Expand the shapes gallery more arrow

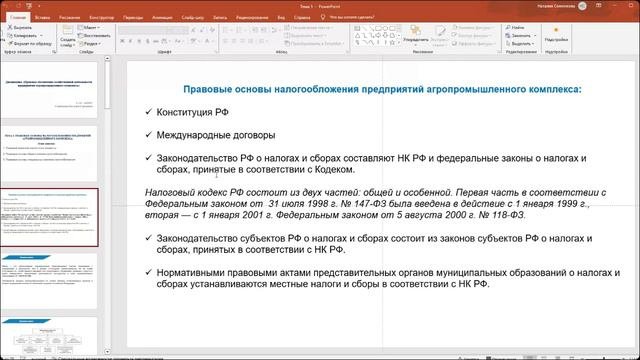pos(399,42)
